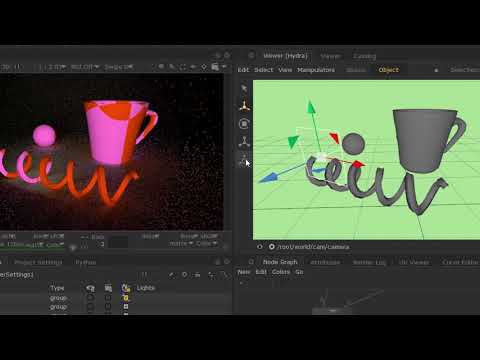Select the mug object in Hydra viewer
Image resolution: width=480 pixels, height=360 pixels.
[428, 140]
